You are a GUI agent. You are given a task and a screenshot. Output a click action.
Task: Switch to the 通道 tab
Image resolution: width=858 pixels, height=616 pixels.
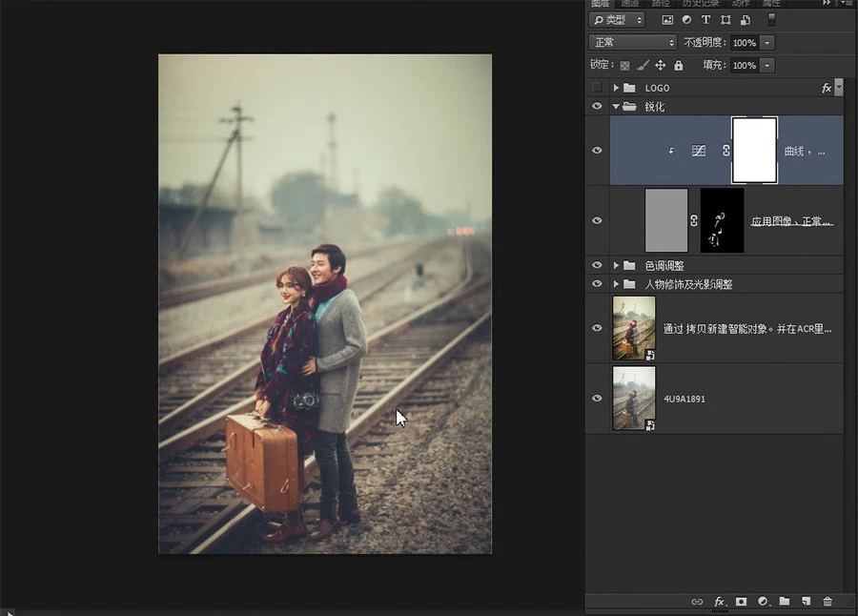[630, 3]
